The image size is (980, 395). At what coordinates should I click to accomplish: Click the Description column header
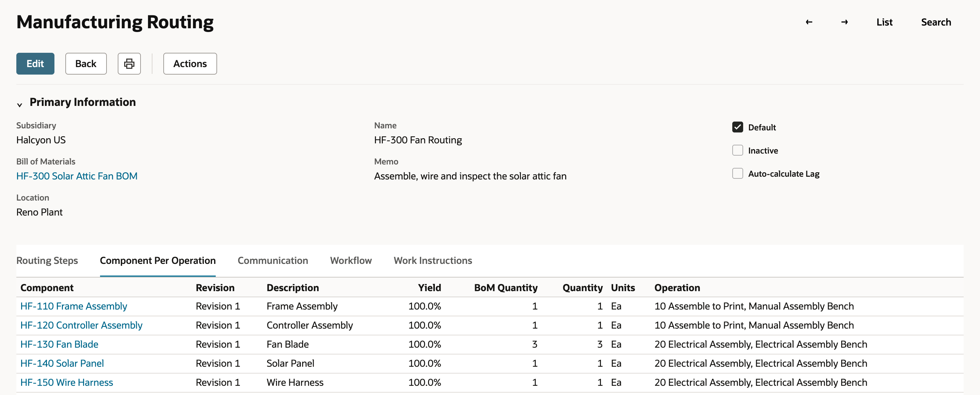293,288
